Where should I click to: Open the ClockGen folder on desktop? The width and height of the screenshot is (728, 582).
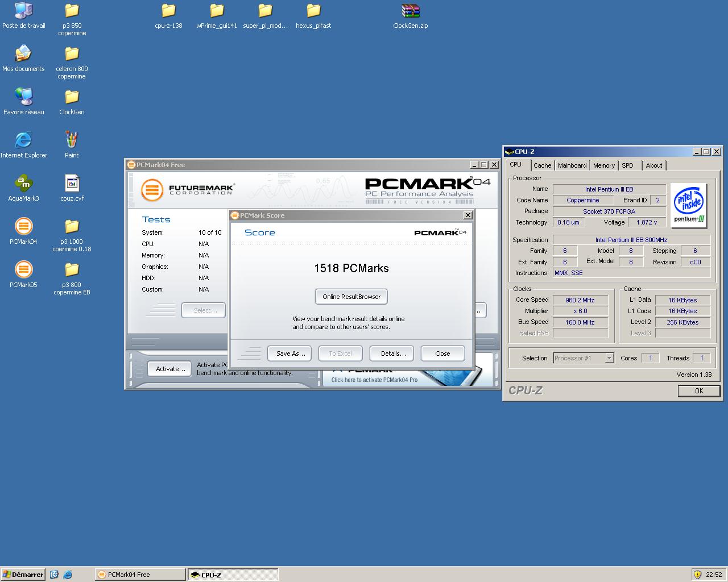72,102
